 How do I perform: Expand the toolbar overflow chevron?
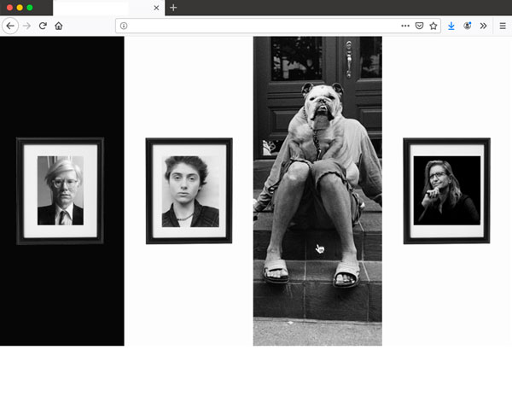pos(483,26)
